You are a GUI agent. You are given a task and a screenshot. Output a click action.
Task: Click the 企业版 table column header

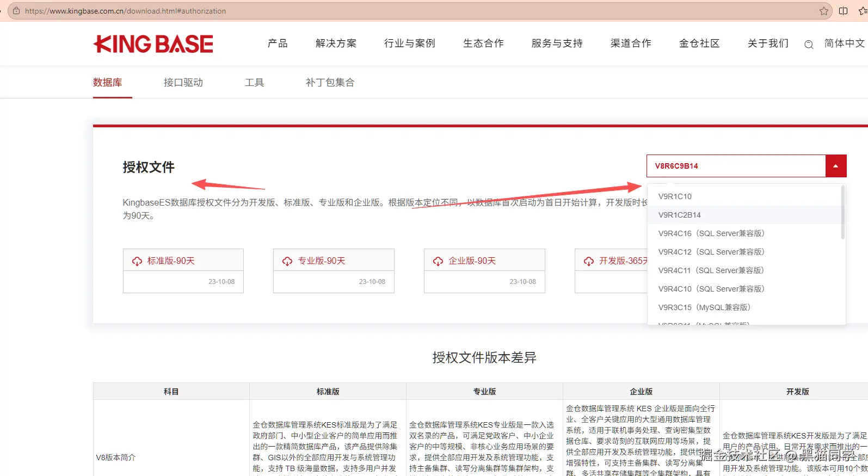(x=641, y=392)
